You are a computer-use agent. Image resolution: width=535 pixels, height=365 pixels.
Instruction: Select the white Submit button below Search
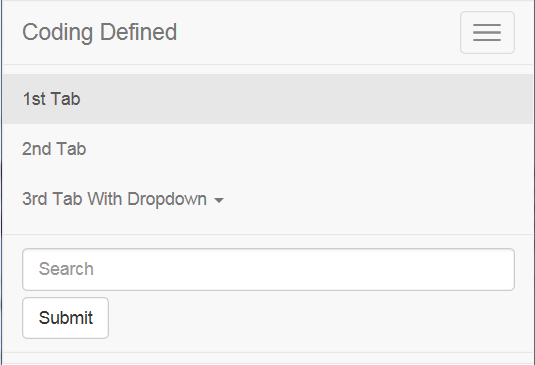click(66, 318)
